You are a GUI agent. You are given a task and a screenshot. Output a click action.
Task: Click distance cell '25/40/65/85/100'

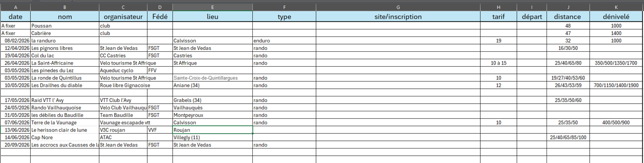point(568,137)
